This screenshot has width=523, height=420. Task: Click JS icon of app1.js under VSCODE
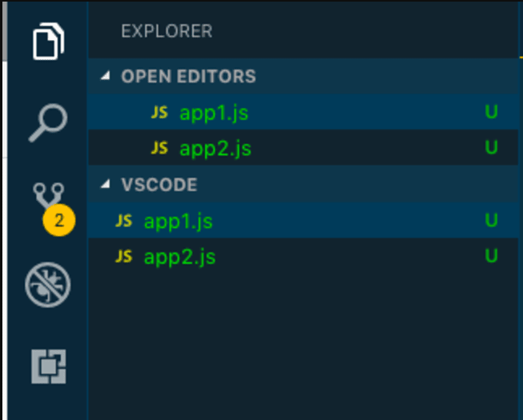pos(124,221)
